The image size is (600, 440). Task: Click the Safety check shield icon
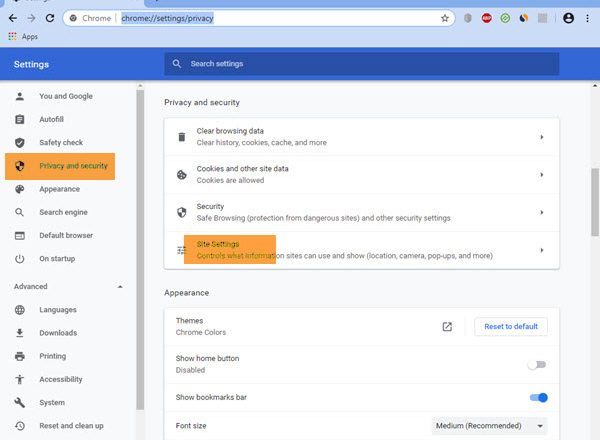click(19, 143)
